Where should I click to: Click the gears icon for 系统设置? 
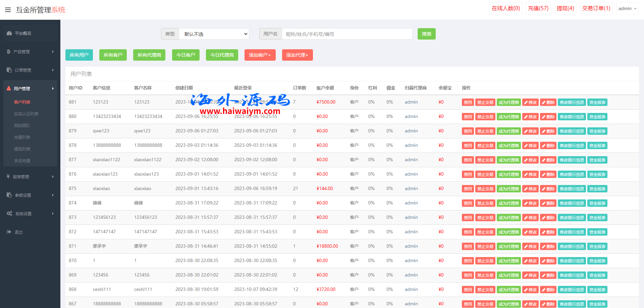(9, 213)
